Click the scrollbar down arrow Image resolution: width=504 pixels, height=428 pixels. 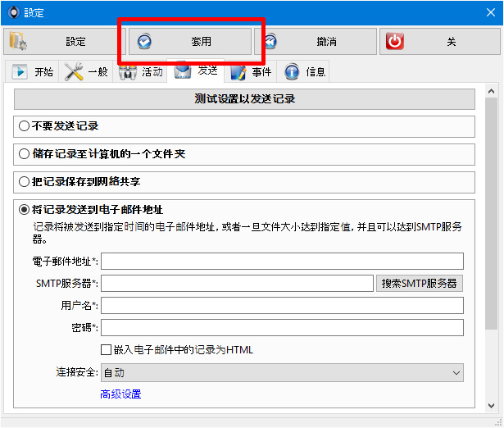pyautogui.click(x=491, y=406)
